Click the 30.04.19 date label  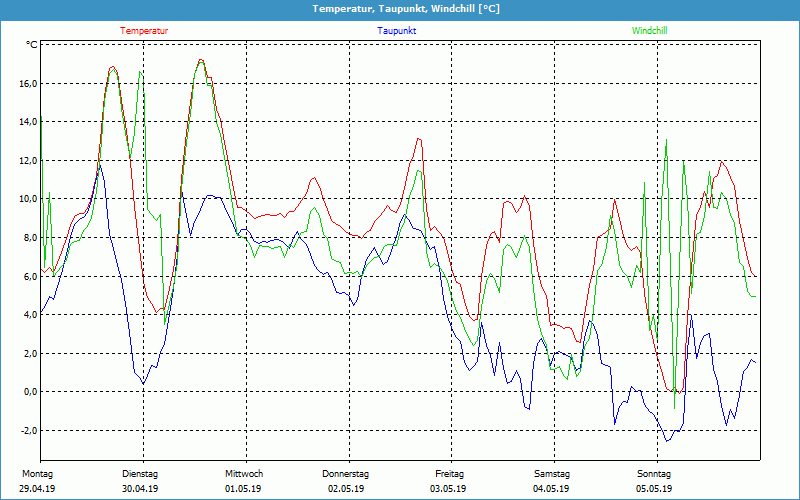click(x=140, y=489)
